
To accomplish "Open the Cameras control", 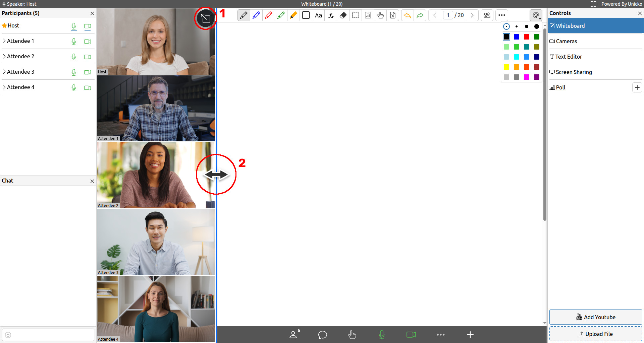I will [596, 41].
